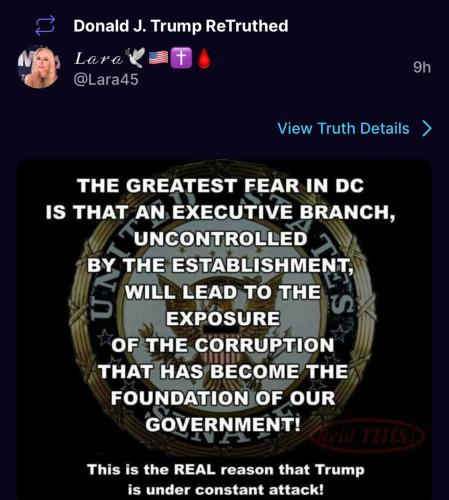The image size is (449, 500).
Task: Open the Senate seal meme image
Action: 224,330
